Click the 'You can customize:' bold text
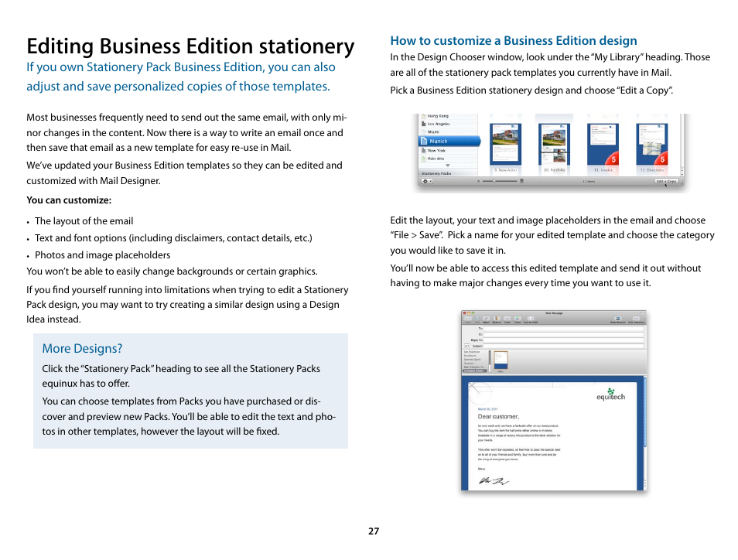Screen dimensions: 738x560 69,200
